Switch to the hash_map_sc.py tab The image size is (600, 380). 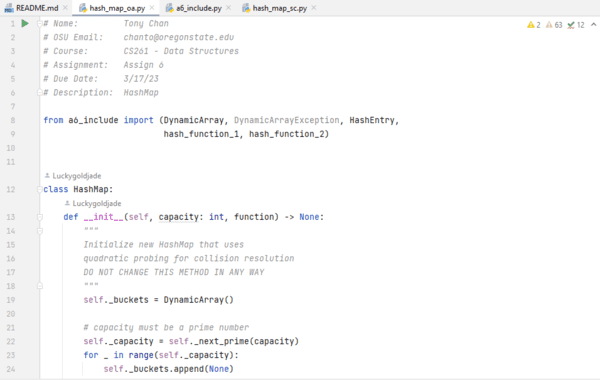tap(280, 8)
